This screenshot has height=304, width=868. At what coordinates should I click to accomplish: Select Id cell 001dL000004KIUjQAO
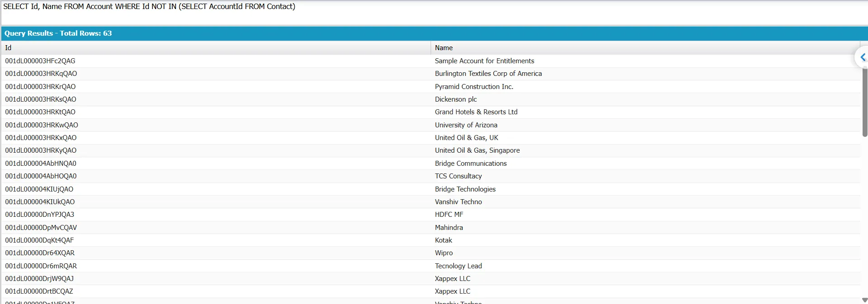point(39,189)
